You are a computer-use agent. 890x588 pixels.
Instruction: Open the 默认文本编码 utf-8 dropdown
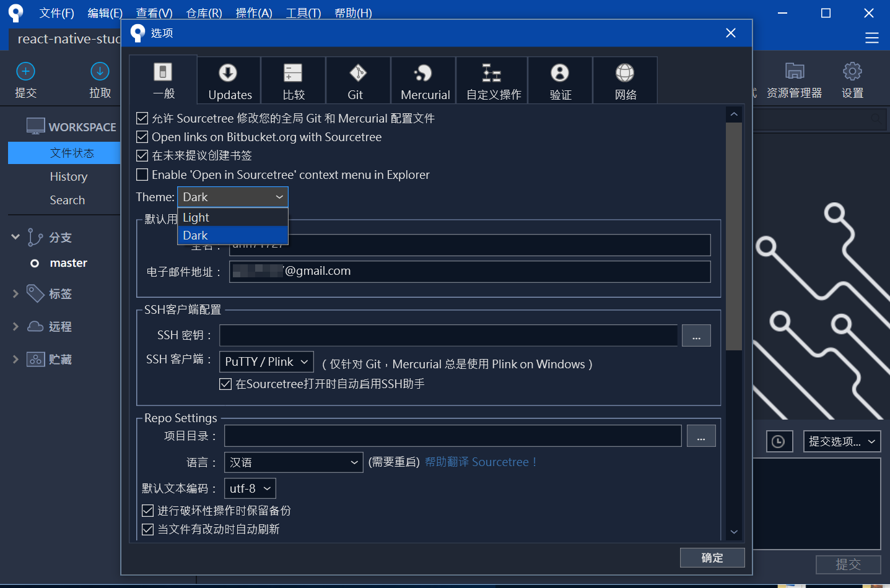click(x=250, y=488)
